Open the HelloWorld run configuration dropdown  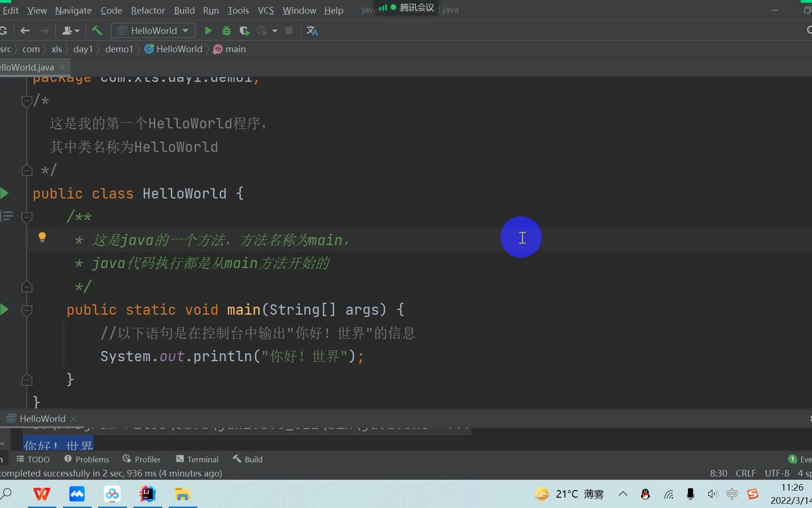click(x=153, y=31)
